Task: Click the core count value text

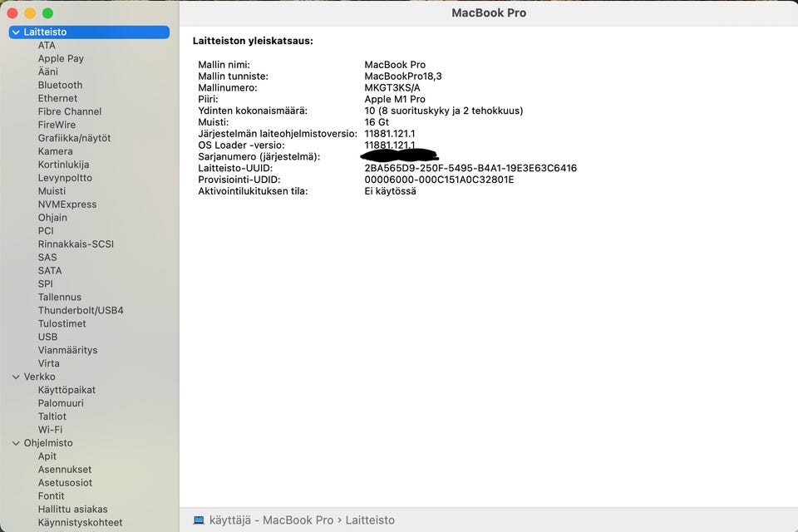Action: tap(444, 111)
